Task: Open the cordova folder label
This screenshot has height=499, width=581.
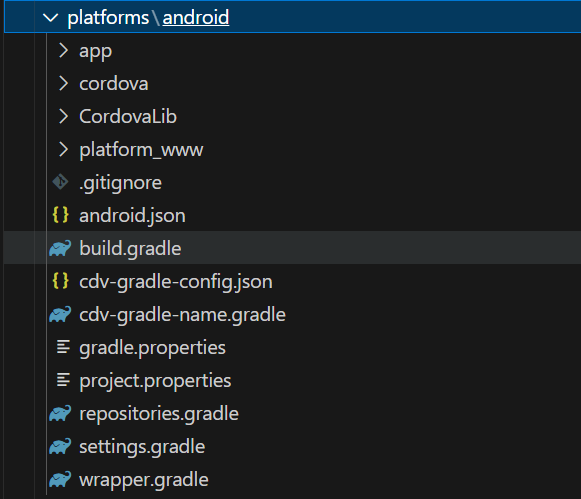Action: 114,84
